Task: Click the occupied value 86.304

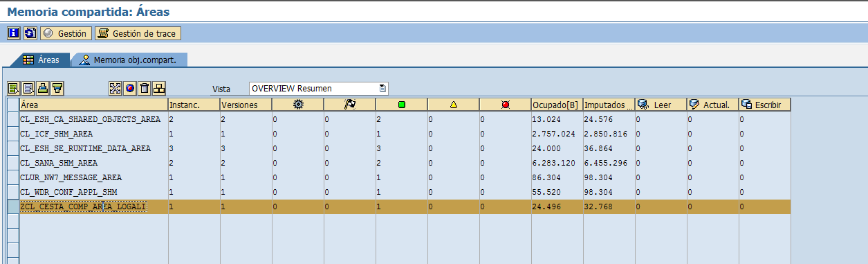Action: tap(557, 177)
